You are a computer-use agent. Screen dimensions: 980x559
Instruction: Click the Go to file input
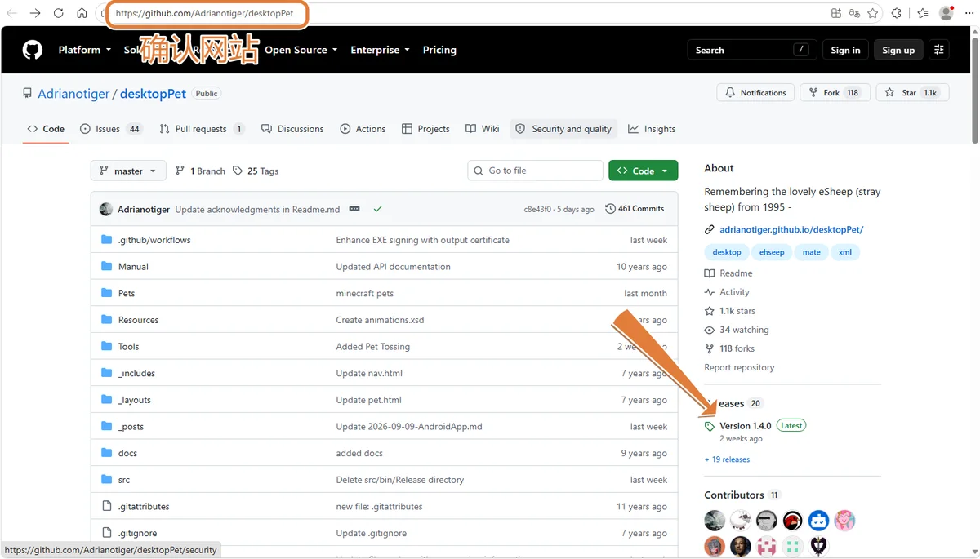coord(535,171)
